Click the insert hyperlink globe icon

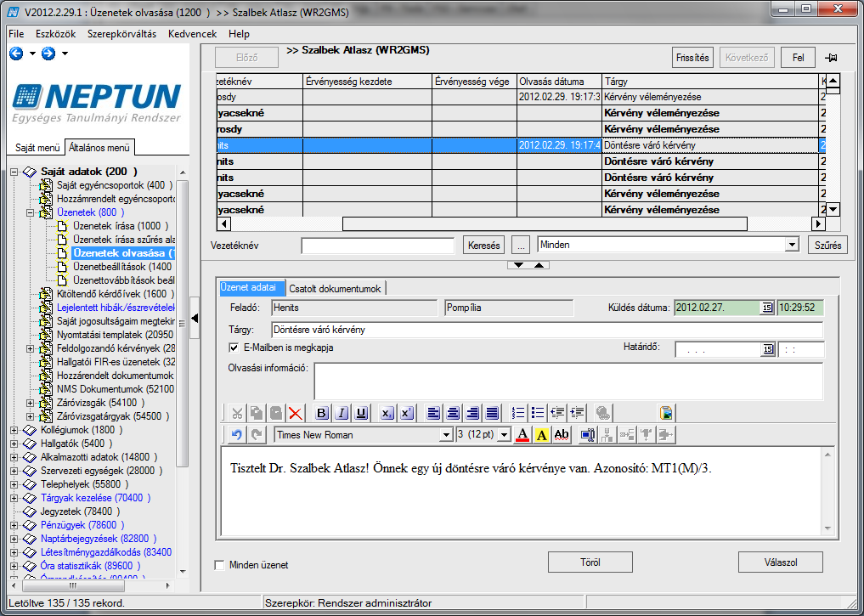click(x=603, y=413)
